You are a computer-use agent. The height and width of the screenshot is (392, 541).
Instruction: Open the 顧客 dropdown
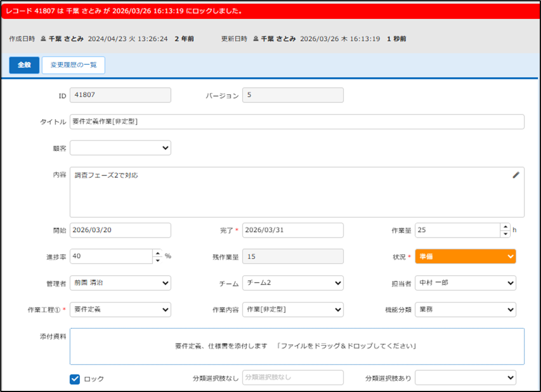click(x=120, y=148)
